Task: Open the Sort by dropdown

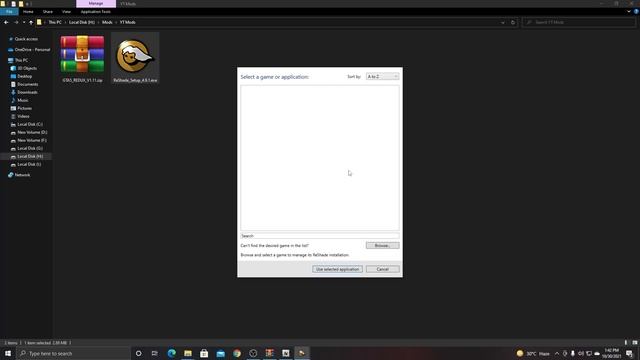Action: click(382, 76)
